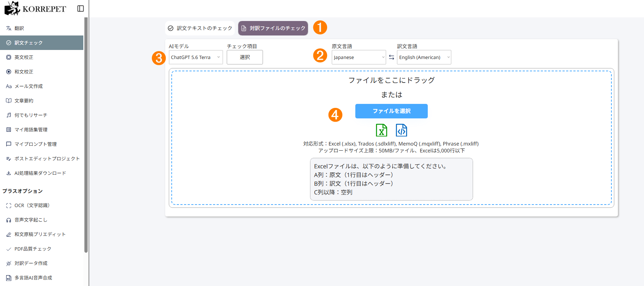Click the C列以降：空列 instruction line
644x286 pixels.
333,192
